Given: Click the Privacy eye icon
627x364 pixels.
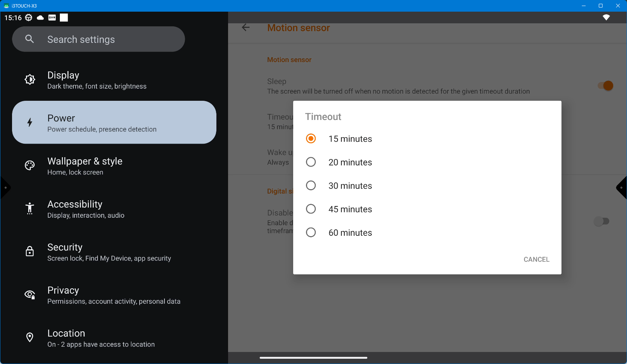Looking at the screenshot, I should (x=30, y=294).
